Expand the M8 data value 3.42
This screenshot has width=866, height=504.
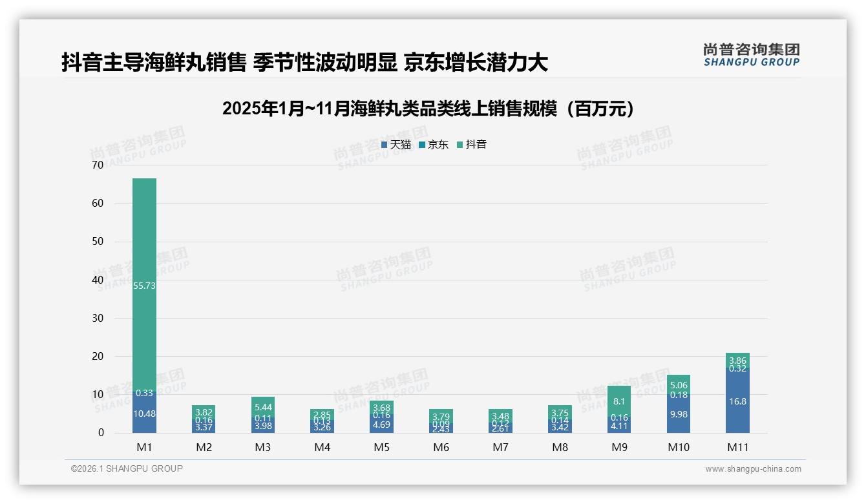pyautogui.click(x=561, y=426)
